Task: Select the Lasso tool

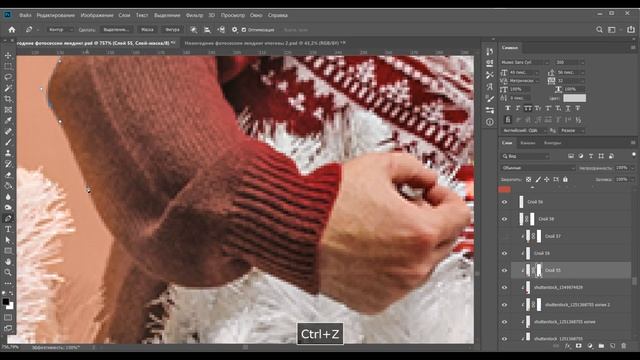Action: tap(8, 77)
